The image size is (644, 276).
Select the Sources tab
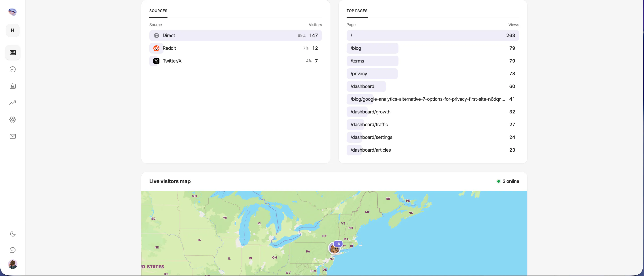click(x=158, y=11)
